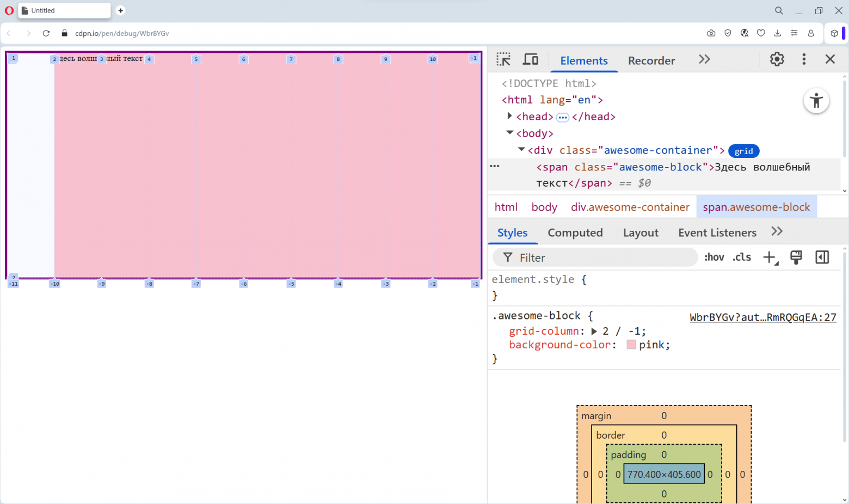The image size is (849, 504).
Task: Toggle the device emulation icon
Action: (530, 59)
